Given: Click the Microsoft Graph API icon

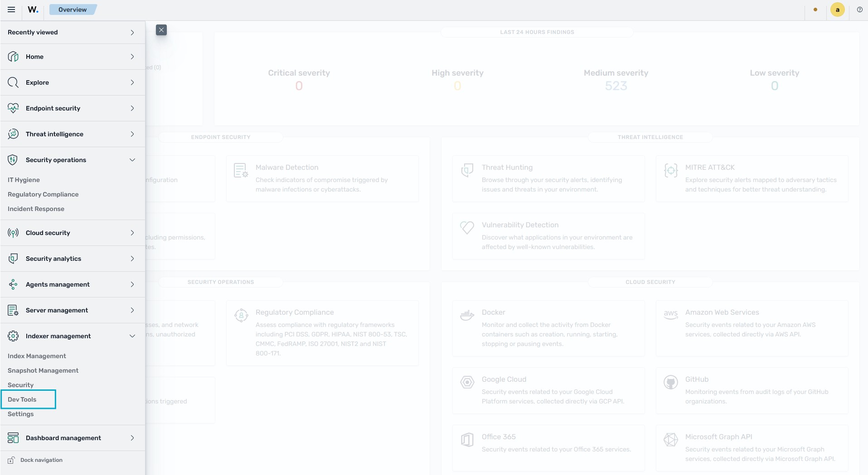Looking at the screenshot, I should tap(671, 440).
